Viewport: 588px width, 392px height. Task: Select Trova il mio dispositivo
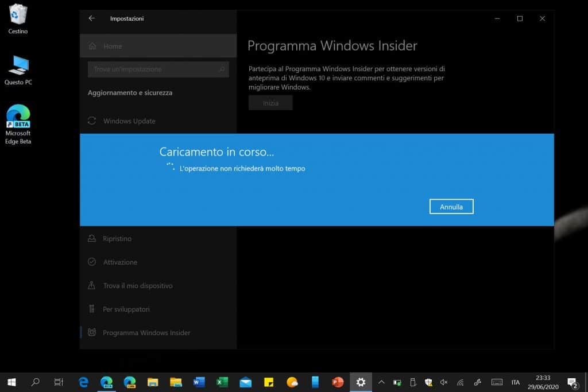click(x=137, y=286)
